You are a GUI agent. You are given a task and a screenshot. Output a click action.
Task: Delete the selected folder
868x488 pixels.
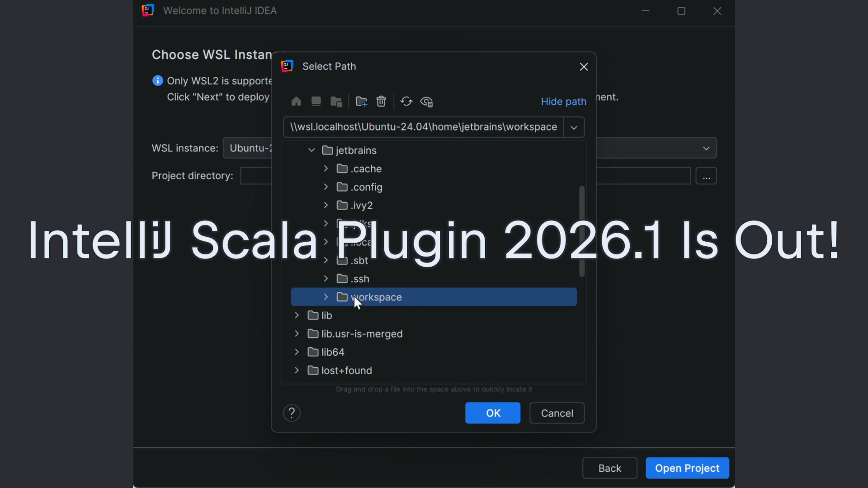(x=381, y=101)
